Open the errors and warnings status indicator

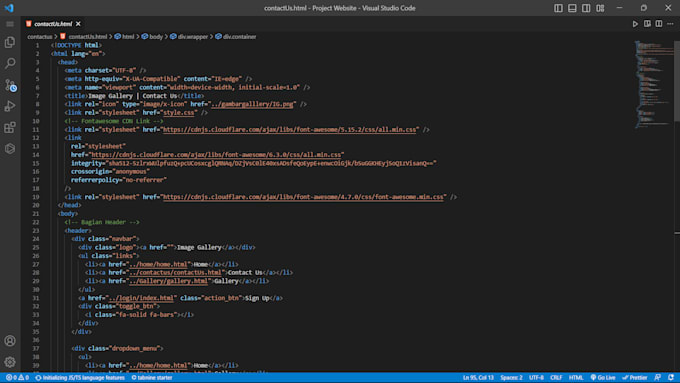17,378
